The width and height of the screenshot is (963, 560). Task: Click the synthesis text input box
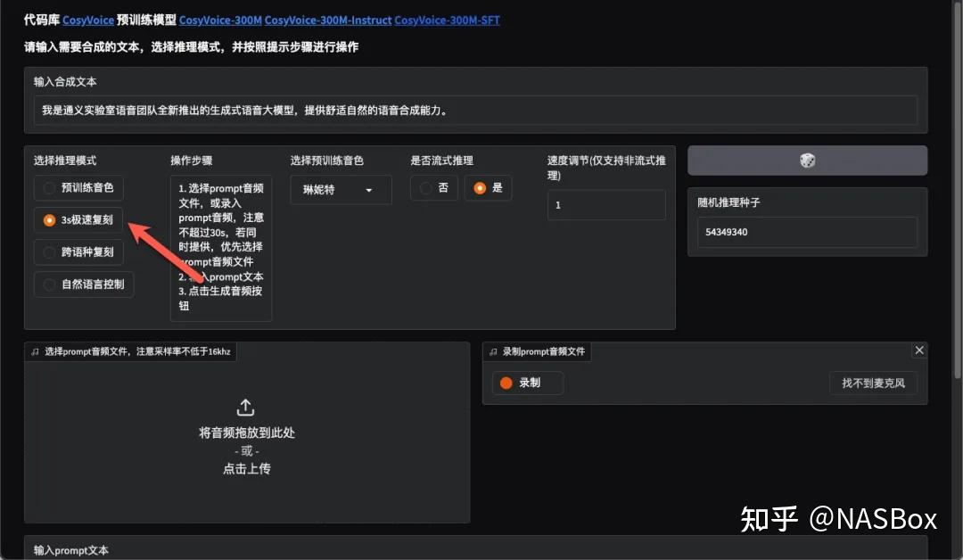coord(475,111)
